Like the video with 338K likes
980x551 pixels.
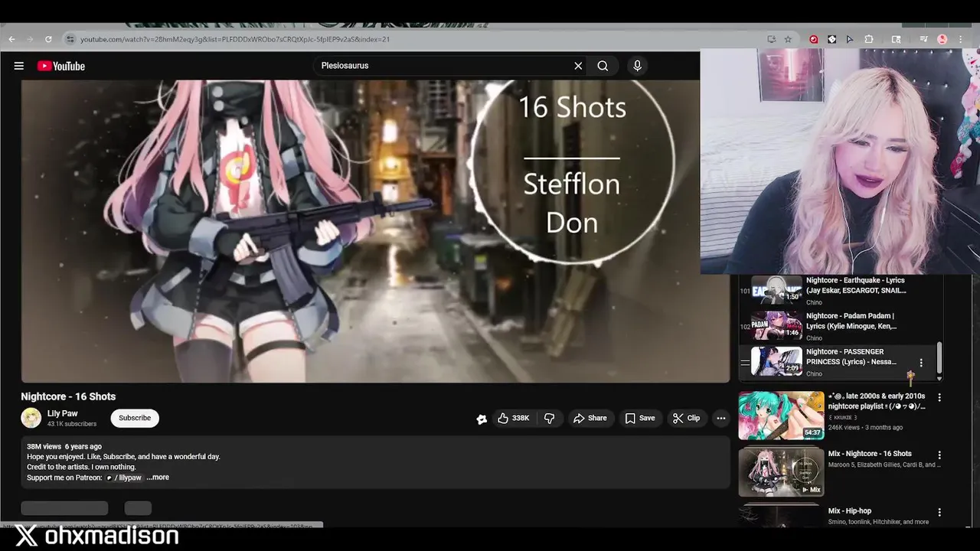click(x=514, y=418)
